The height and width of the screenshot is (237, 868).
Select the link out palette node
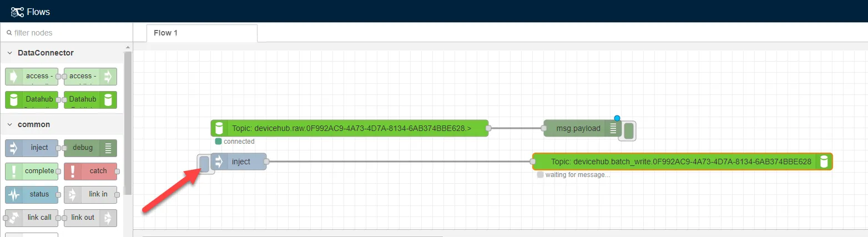[x=90, y=218]
